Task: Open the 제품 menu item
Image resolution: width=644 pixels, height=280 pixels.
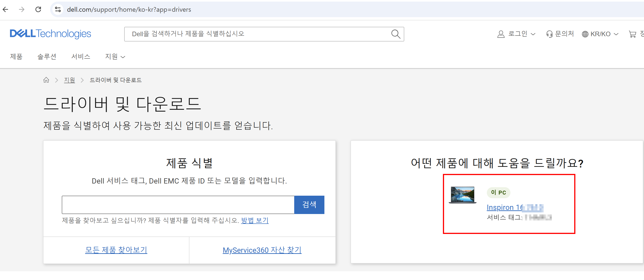Action: 16,57
